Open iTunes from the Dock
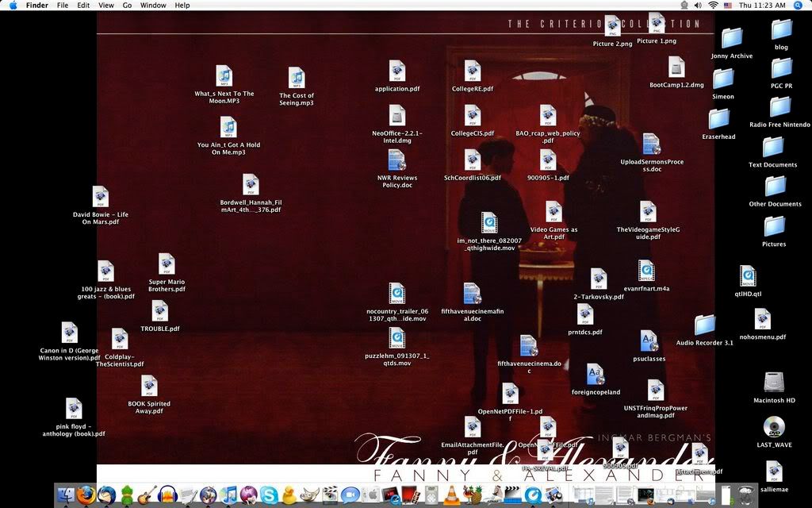This screenshot has width=812, height=508. coord(229,495)
